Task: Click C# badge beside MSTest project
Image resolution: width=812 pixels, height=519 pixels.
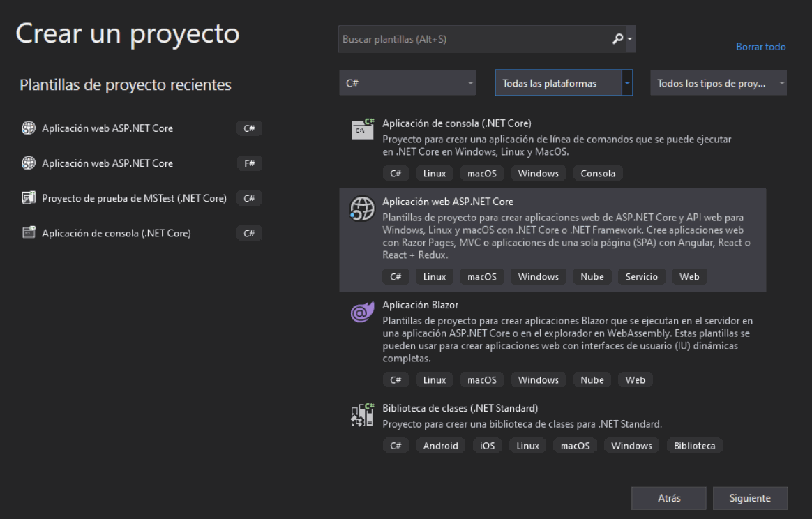Action: (x=249, y=198)
